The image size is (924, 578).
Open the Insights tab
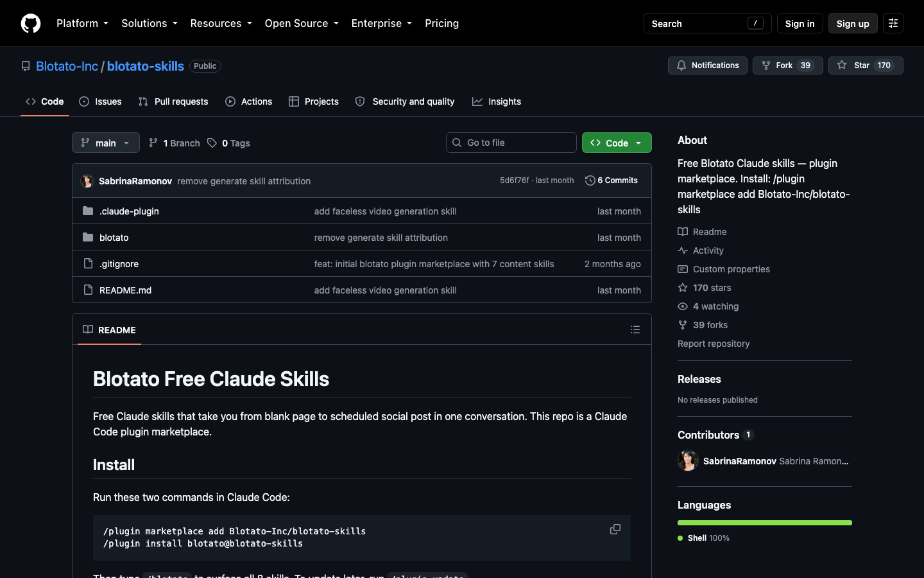pos(497,101)
